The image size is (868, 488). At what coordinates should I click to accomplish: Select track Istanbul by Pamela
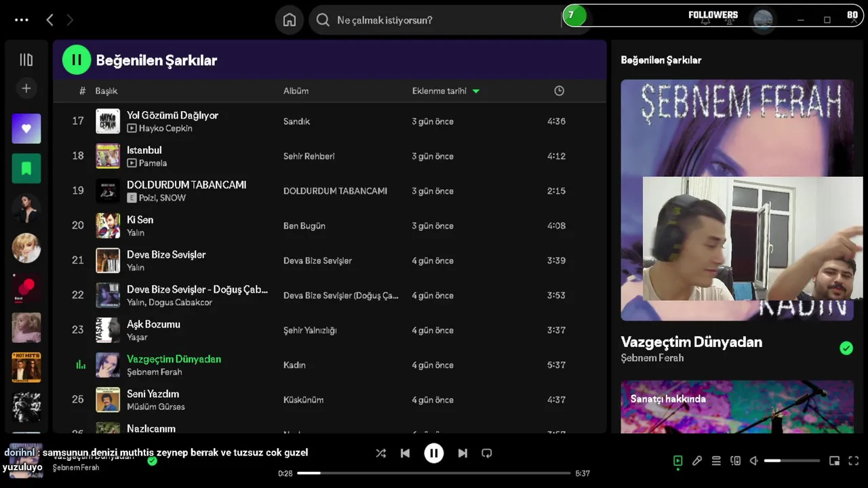[144, 150]
